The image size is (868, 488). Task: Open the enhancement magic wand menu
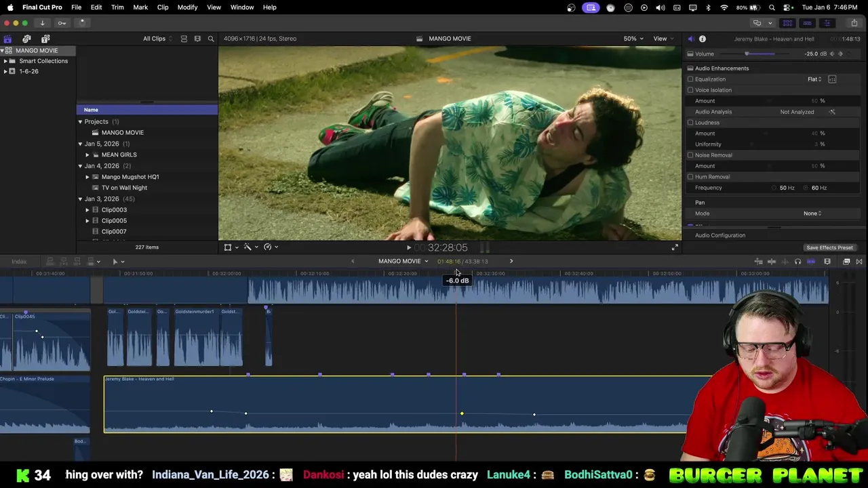click(x=248, y=247)
